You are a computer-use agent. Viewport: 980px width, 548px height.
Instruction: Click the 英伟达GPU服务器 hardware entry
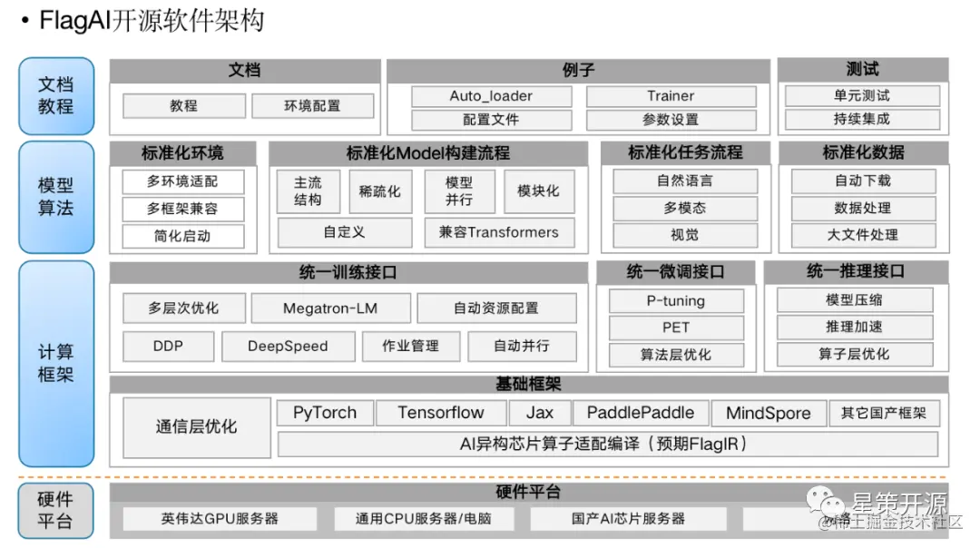click(x=218, y=519)
